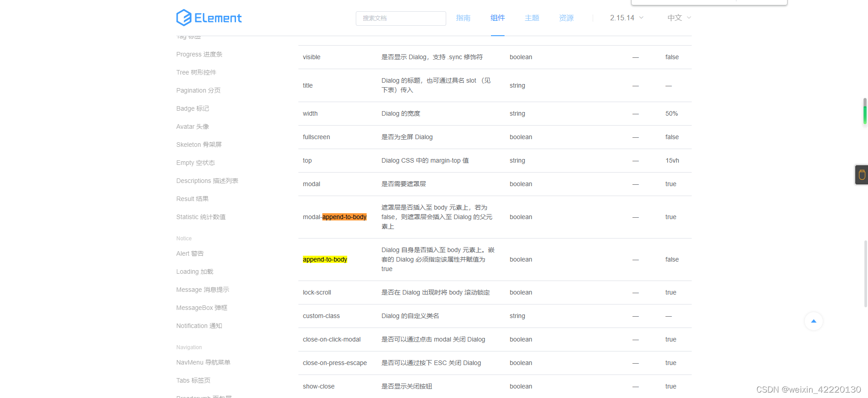This screenshot has width=868, height=398.
Task: Click the 'fullscreen' attribute cell
Action: pos(316,137)
